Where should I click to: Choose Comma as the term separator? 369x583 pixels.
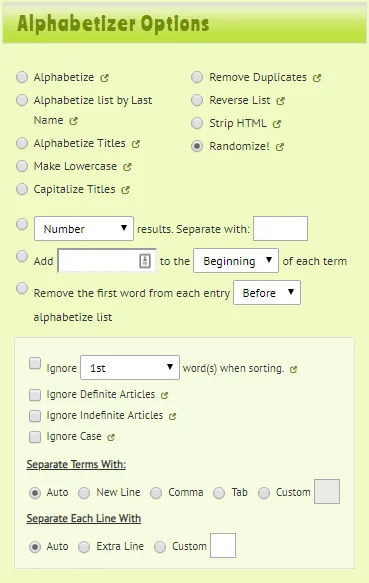[156, 493]
